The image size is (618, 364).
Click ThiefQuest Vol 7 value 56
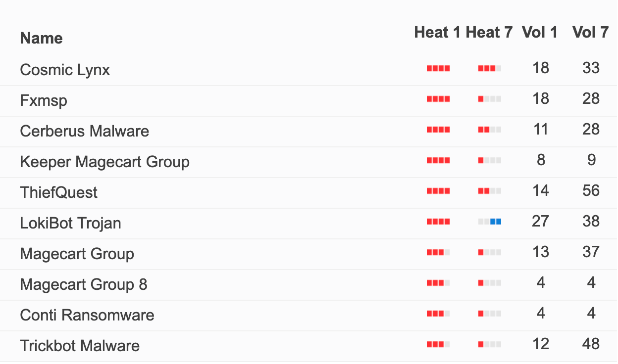(x=591, y=191)
